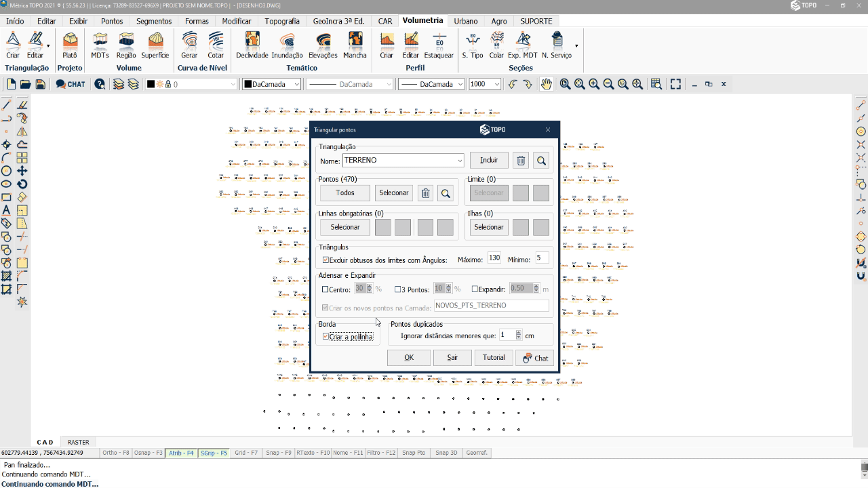Click the Máximo angle input field
The image size is (868, 488).
click(x=494, y=258)
